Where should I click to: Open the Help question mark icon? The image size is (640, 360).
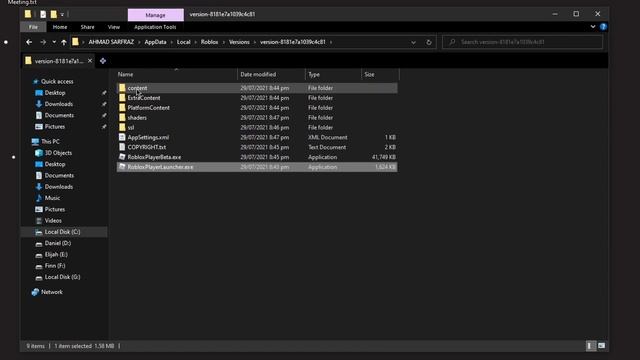tap(603, 27)
